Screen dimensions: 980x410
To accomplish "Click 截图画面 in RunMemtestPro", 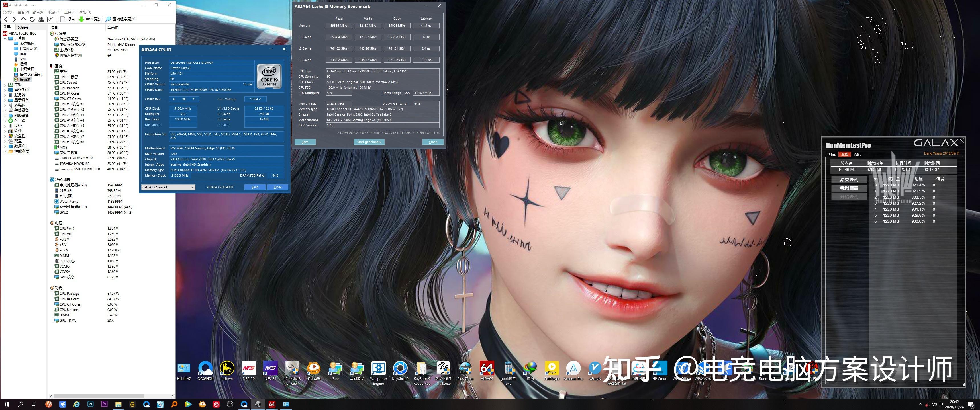I will (x=849, y=188).
